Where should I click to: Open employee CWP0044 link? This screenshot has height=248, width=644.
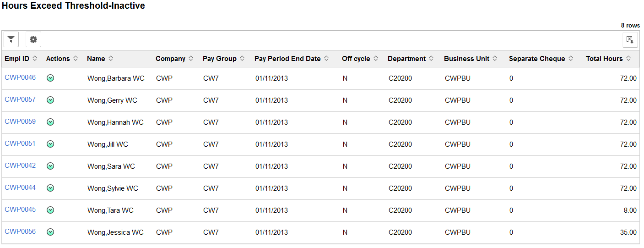click(x=20, y=187)
